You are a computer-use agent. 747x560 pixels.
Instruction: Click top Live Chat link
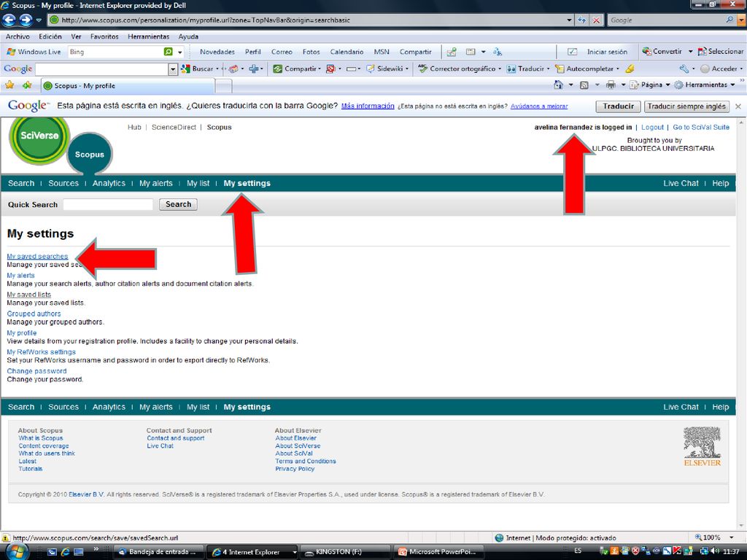pos(681,183)
